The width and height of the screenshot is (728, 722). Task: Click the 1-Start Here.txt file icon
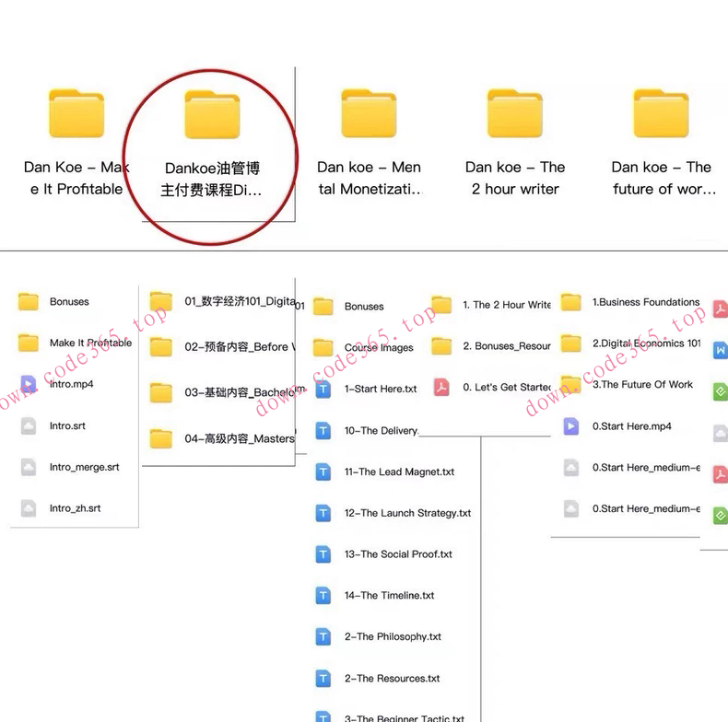(x=323, y=389)
